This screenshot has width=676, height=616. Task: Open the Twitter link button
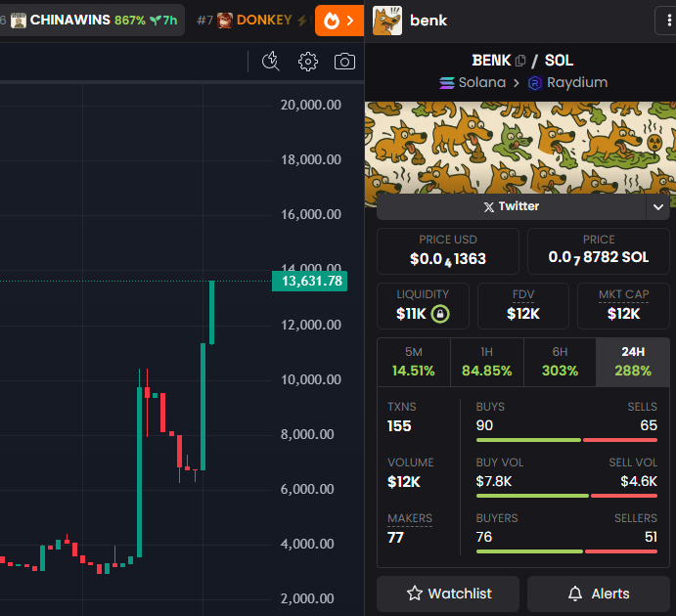[x=512, y=206]
